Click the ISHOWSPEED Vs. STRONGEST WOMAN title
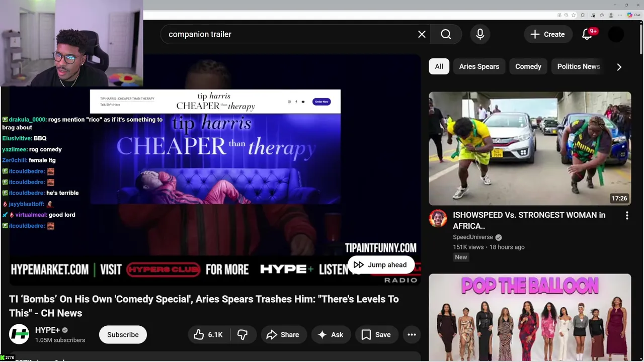 (529, 220)
